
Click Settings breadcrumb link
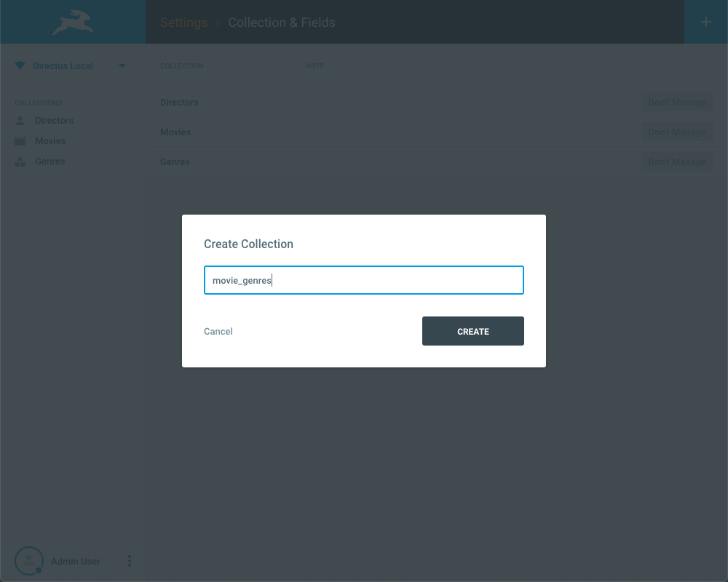(184, 23)
